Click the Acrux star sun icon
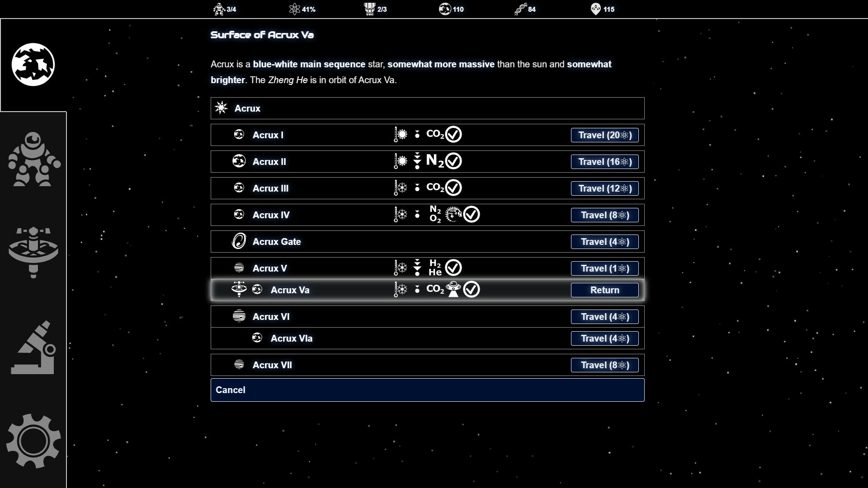Screen dimensions: 868x488 (221, 108)
